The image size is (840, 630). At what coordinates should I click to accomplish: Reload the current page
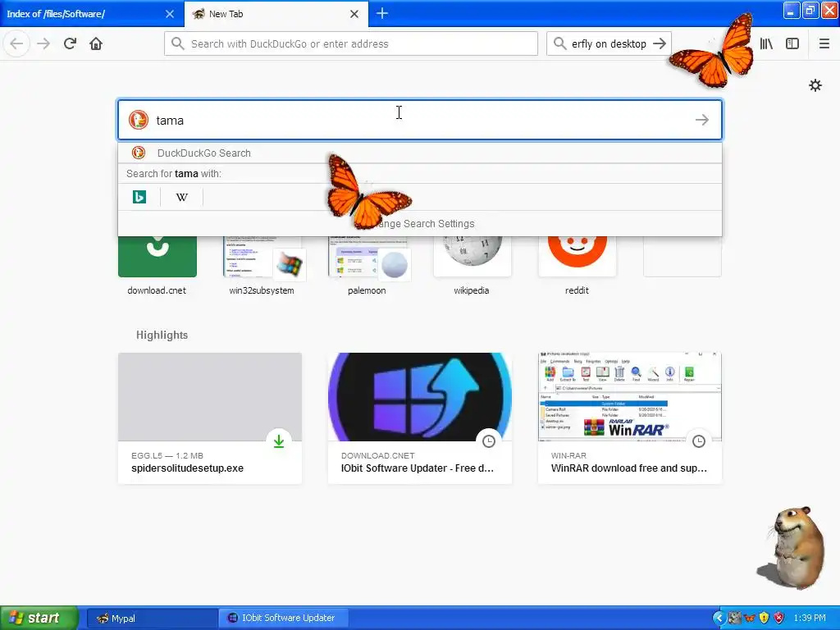point(70,43)
